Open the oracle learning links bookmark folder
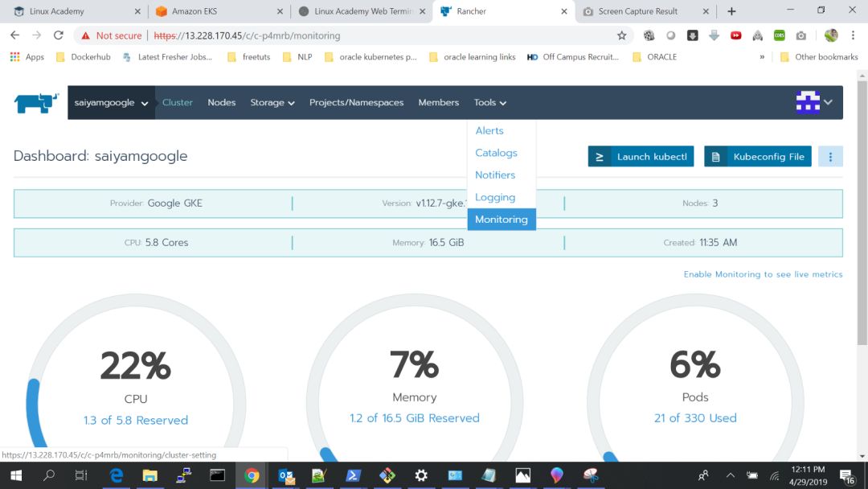This screenshot has height=489, width=868. 473,56
